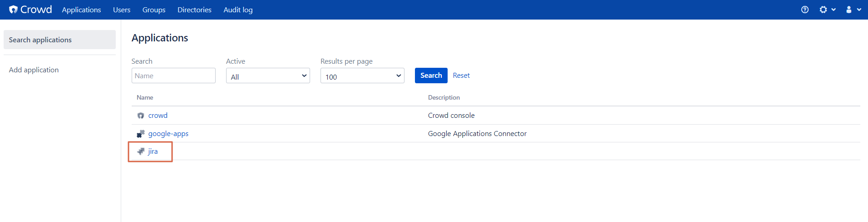
Task: Open the Applications menu item
Action: point(81,10)
